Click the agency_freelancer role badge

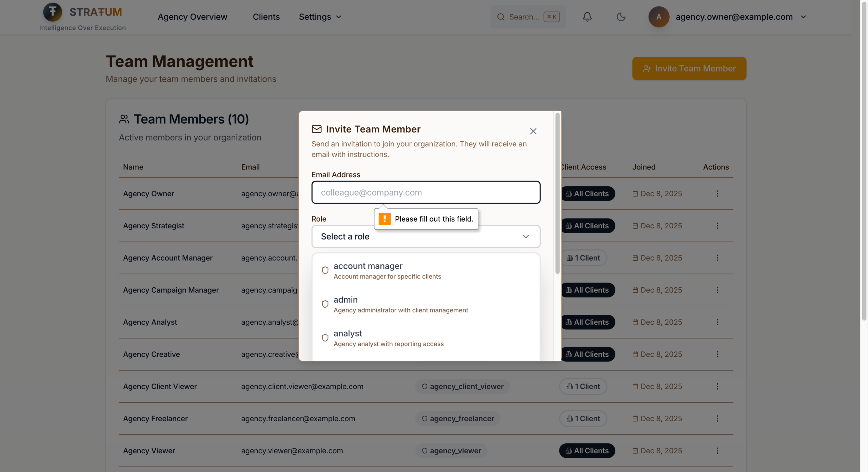click(x=458, y=418)
